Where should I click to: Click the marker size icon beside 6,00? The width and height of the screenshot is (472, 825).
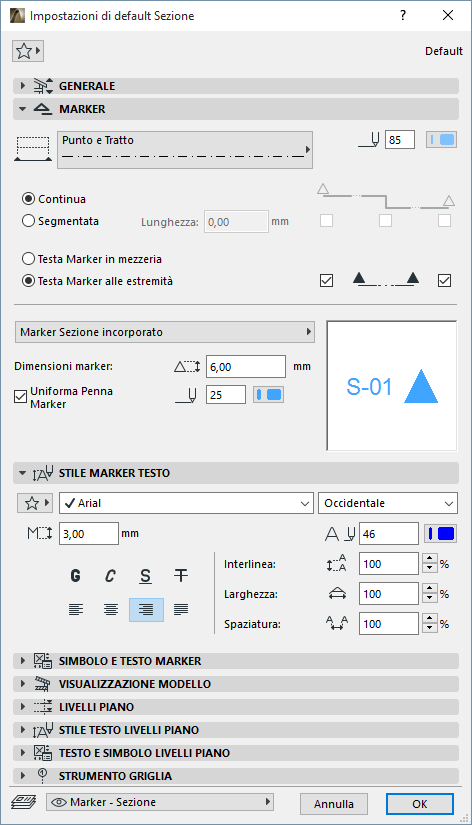pos(187,367)
